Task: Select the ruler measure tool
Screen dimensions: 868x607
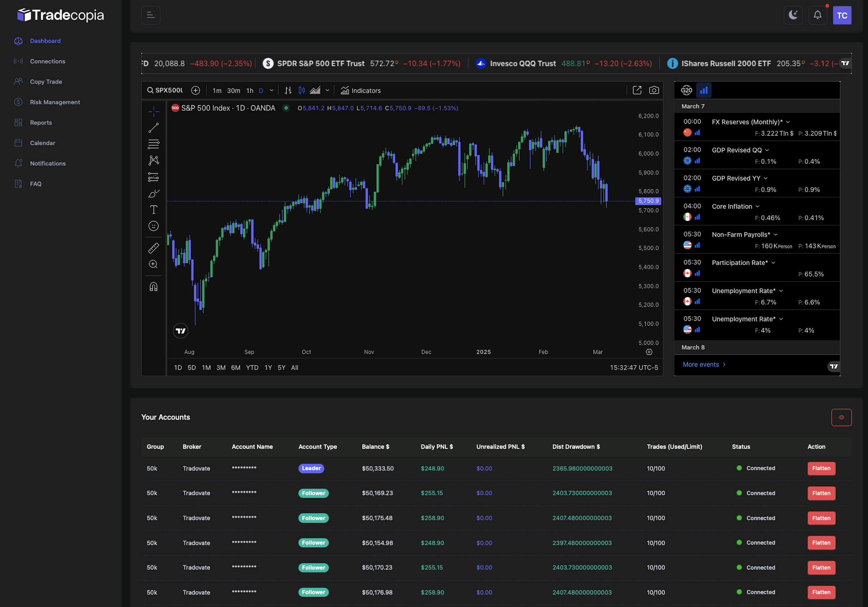Action: click(x=153, y=248)
